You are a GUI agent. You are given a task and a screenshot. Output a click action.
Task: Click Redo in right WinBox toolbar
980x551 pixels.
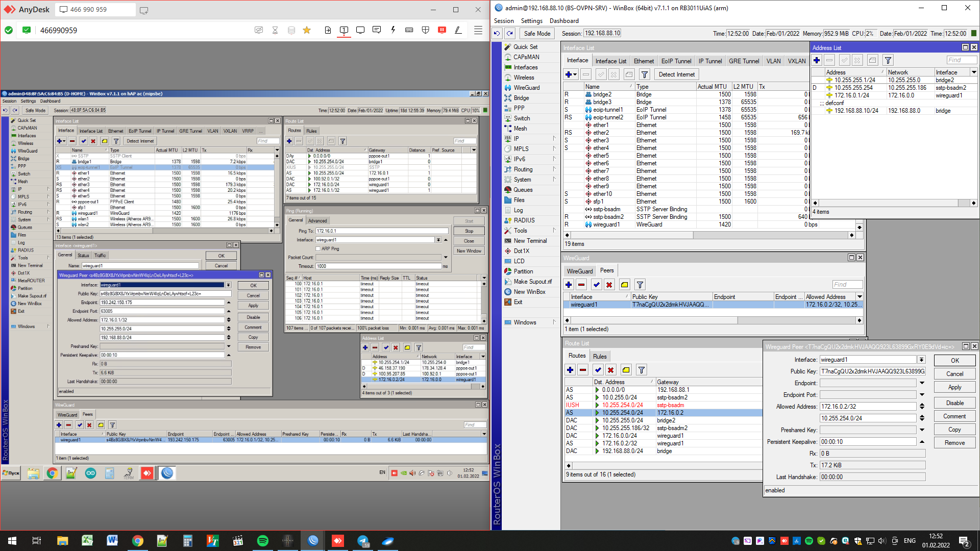[510, 34]
